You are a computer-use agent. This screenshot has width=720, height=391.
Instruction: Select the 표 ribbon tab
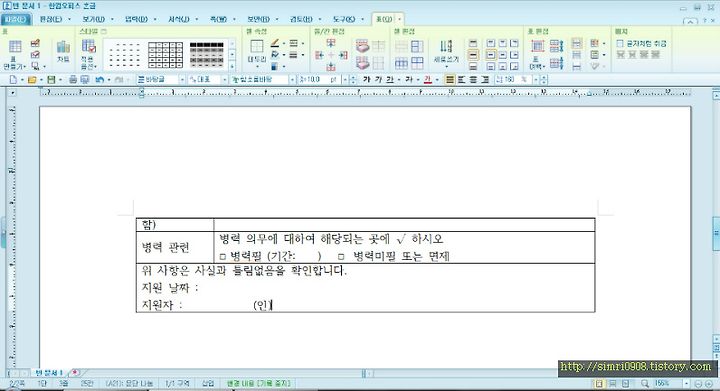[x=384, y=19]
